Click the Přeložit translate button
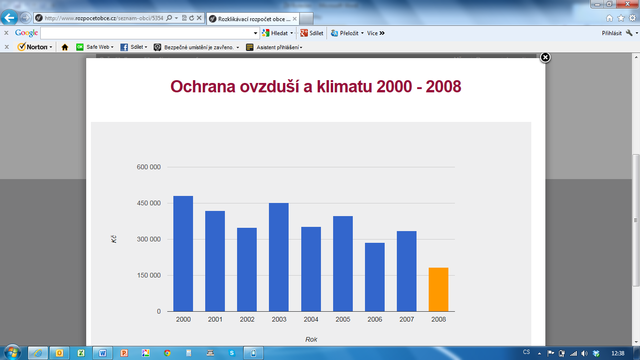This screenshot has height=360, width=640. (344, 33)
